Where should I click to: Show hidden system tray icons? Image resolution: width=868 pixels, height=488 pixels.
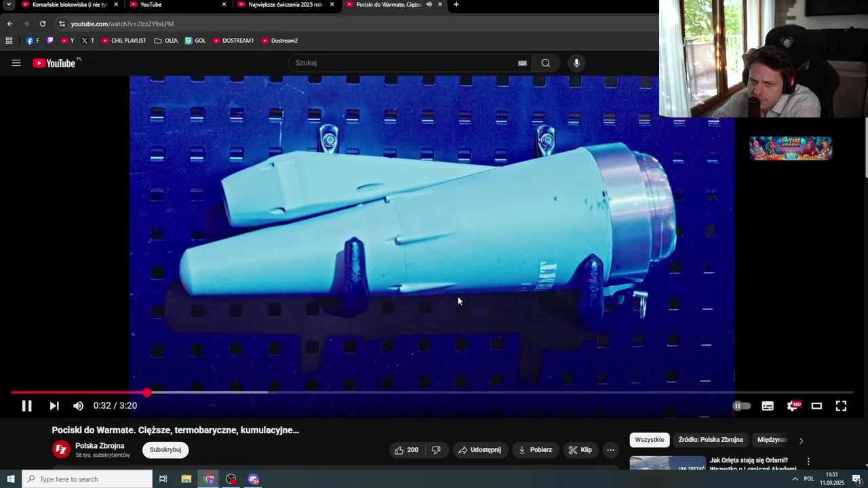tap(795, 479)
